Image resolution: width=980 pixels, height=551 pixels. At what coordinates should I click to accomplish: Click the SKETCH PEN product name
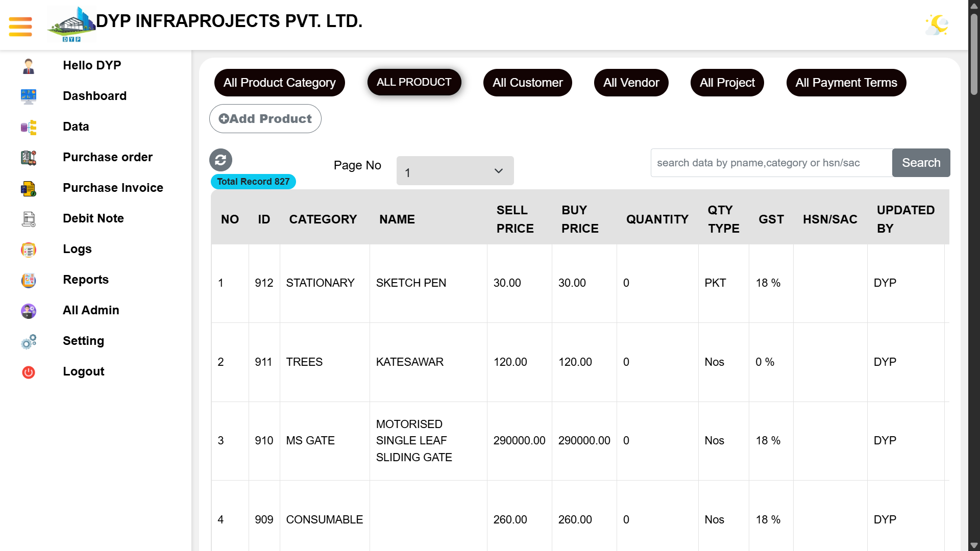click(x=411, y=283)
